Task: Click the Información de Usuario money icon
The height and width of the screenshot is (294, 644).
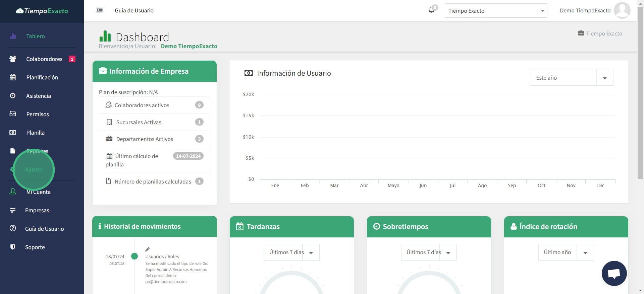Action: click(249, 73)
